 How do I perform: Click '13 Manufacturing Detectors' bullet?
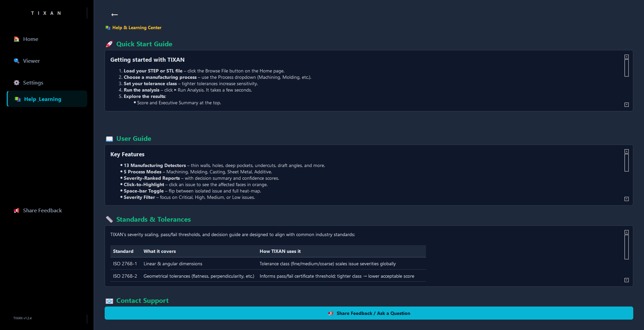click(155, 166)
